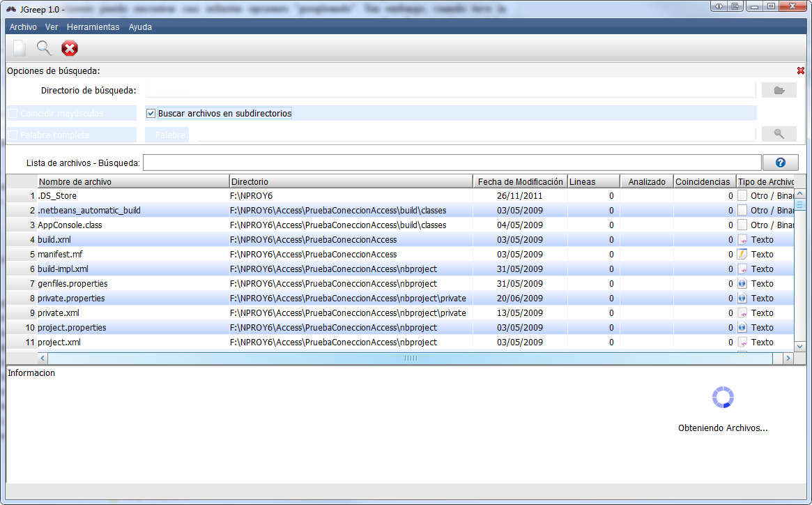Click the file type icon in .netbeans_automatic_build row
Screen dimensions: 812x505
(x=742, y=211)
